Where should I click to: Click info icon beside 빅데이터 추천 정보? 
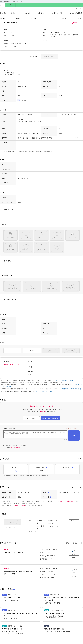tap(14, 589)
